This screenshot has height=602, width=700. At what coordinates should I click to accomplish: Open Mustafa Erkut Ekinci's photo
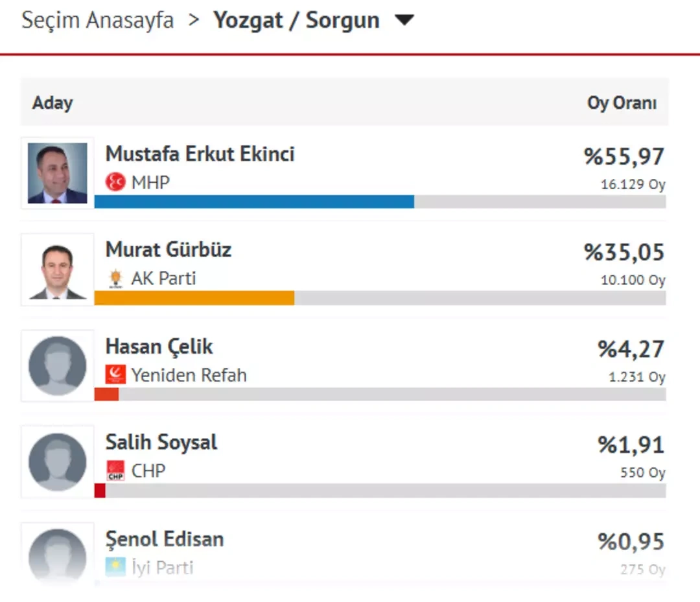coord(58,173)
